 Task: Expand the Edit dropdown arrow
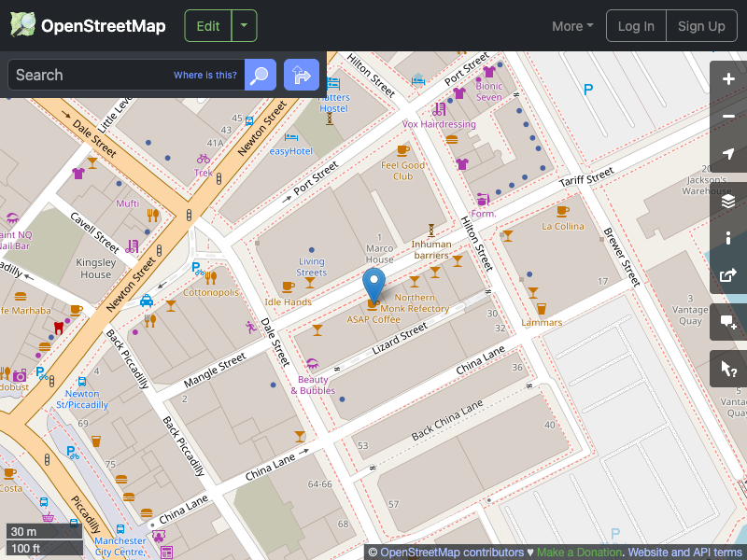[x=243, y=25]
